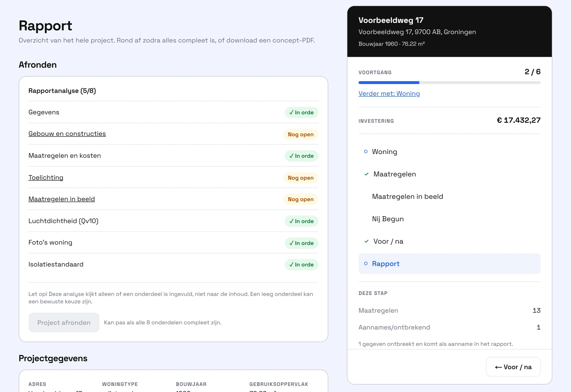This screenshot has height=392, width=571.
Task: Click 'Nog open' badge in 'Maatregelen in beeld' row
Action: [301, 199]
